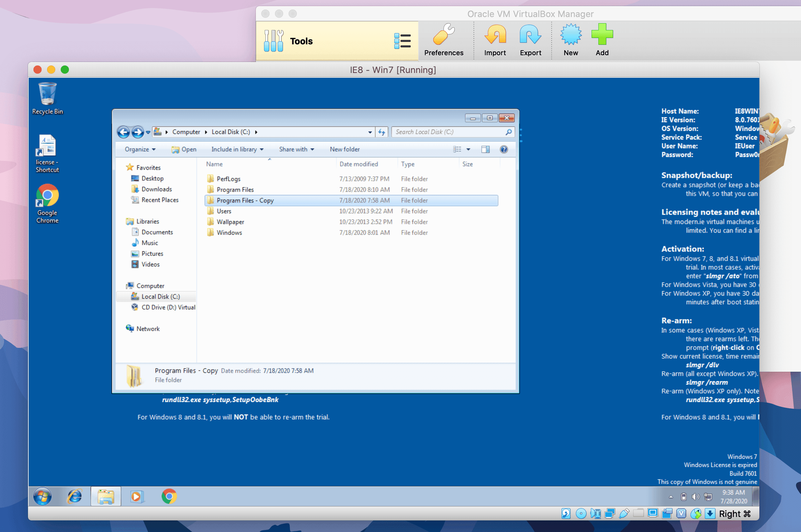Viewport: 801px width, 532px height.
Task: Select the Program Files folder row
Action: 351,190
